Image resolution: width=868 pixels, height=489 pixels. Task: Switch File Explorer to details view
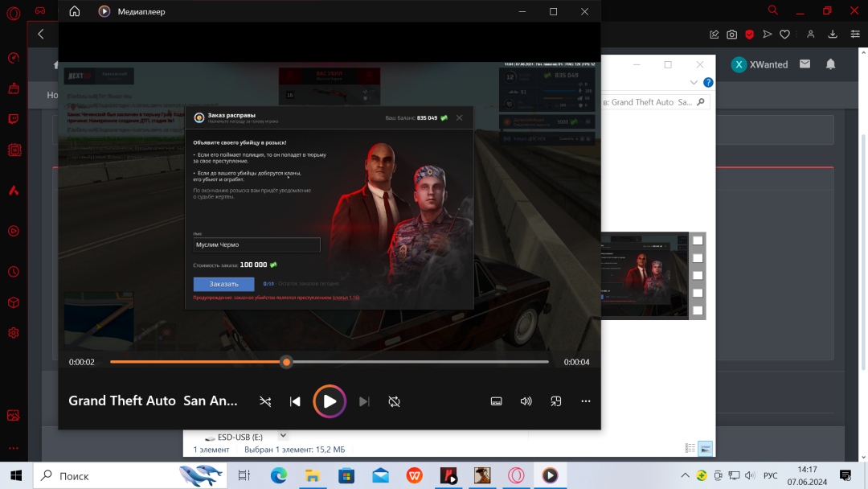(x=690, y=449)
